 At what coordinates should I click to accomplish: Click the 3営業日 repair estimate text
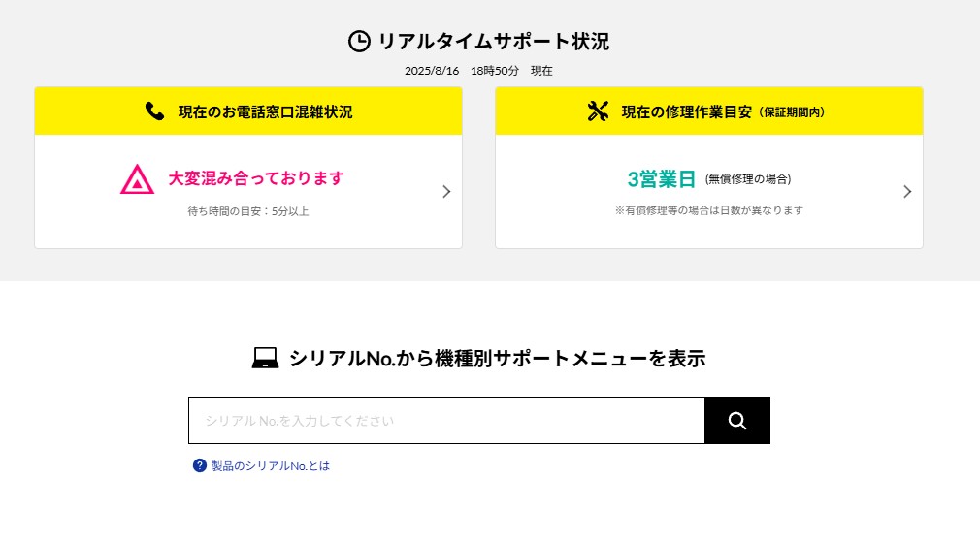[x=661, y=179]
